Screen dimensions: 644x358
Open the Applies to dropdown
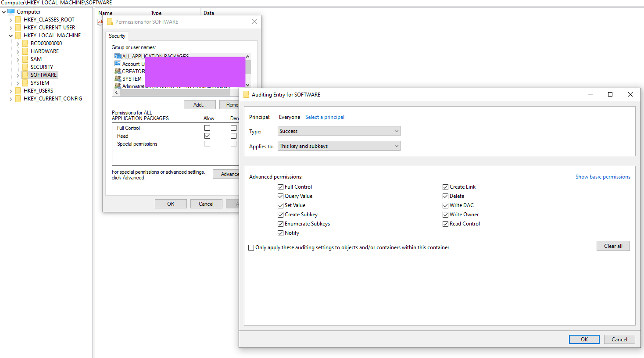click(x=339, y=146)
